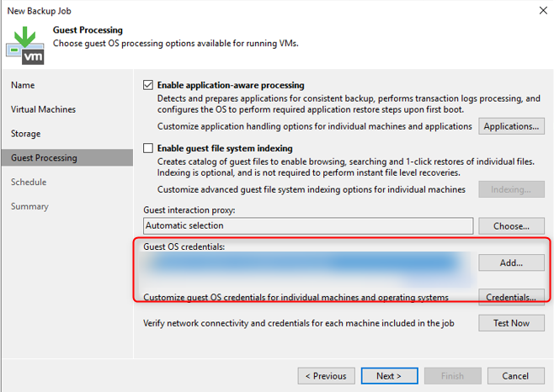This screenshot has width=554, height=392.
Task: Click Add... to add credentials
Action: (x=511, y=262)
